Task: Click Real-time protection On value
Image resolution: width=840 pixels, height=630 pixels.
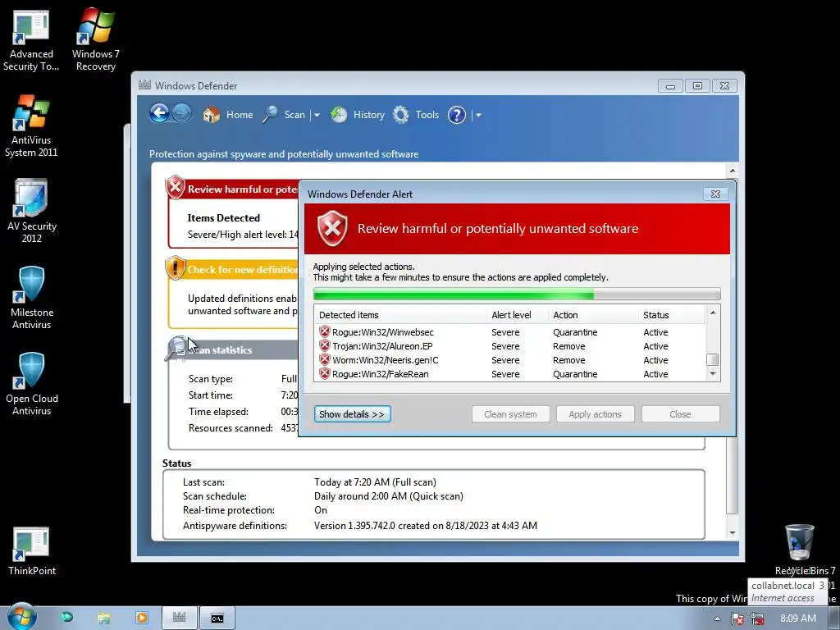Action: click(321, 510)
